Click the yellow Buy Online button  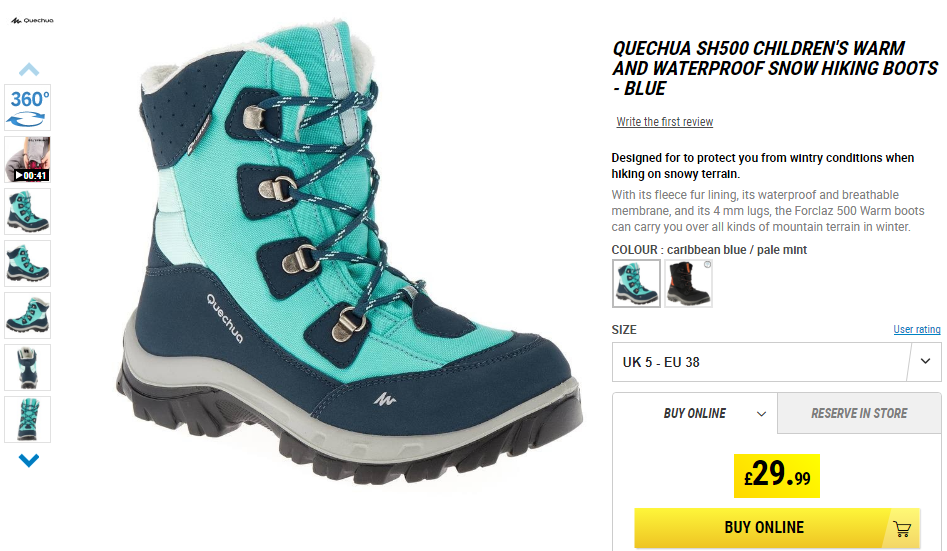click(777, 527)
